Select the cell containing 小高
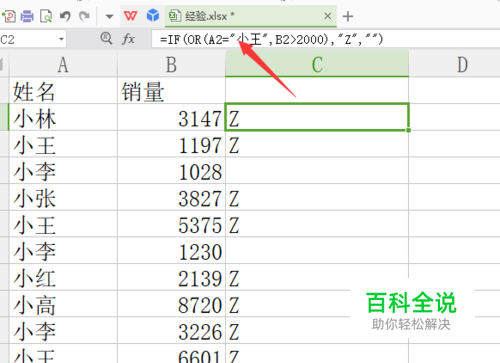 pos(63,304)
